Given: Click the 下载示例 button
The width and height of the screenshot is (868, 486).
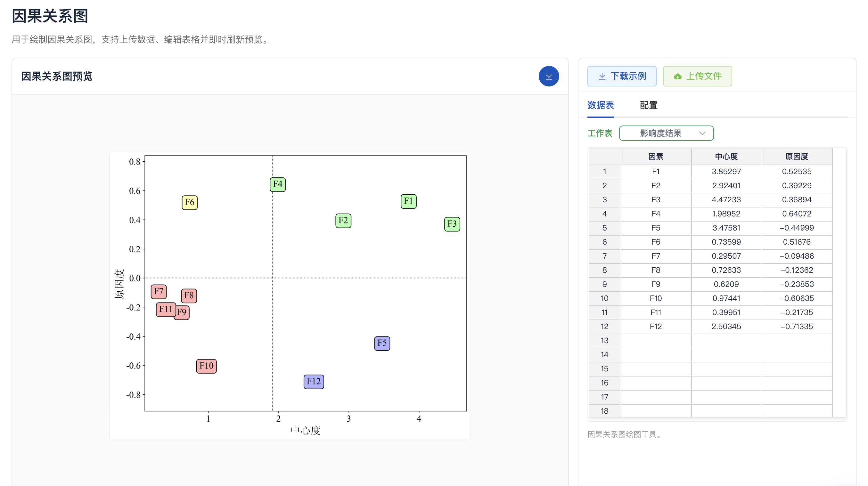Looking at the screenshot, I should [622, 76].
